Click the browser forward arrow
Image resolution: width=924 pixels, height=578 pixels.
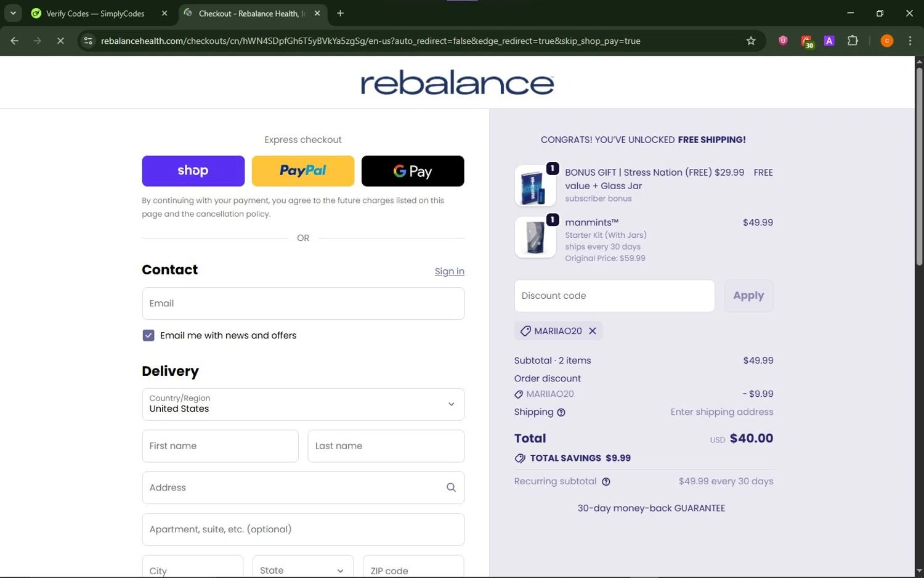[38, 41]
